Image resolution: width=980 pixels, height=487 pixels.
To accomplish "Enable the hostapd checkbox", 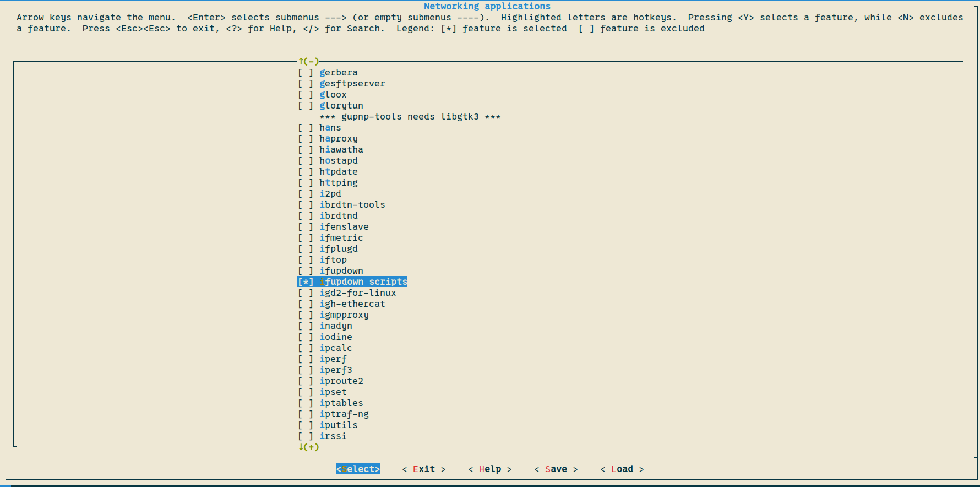I will coord(306,161).
